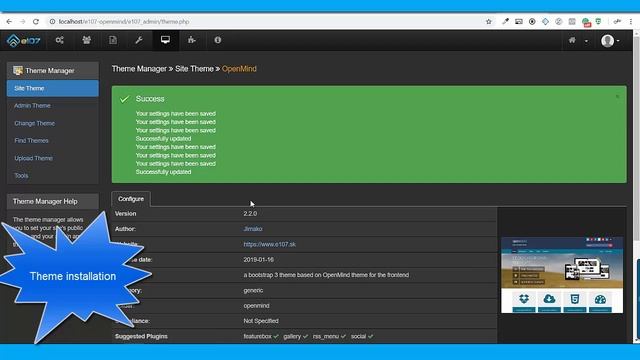The height and width of the screenshot is (360, 640).
Task: Click the green extension icon with red badge
Action: coord(586,22)
